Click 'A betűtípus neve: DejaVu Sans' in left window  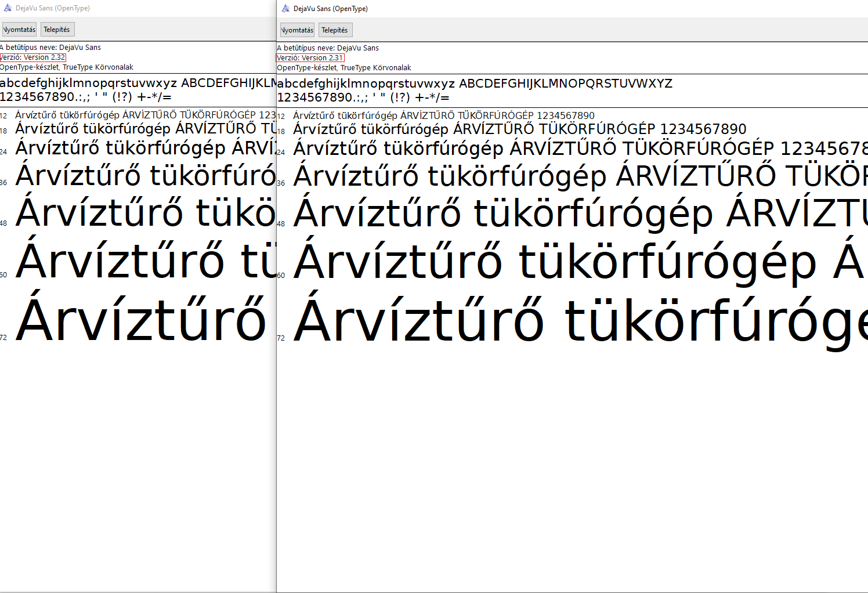coord(50,48)
